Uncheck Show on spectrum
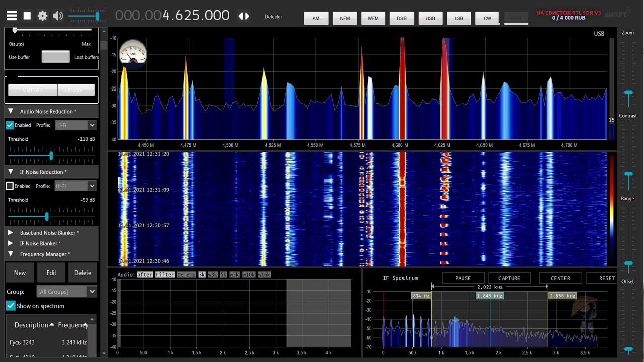The image size is (644, 362). click(11, 305)
